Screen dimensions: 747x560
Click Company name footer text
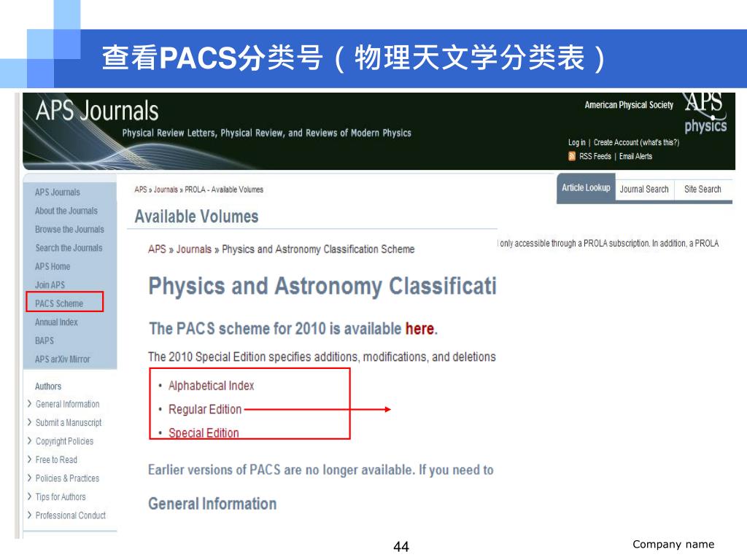click(673, 544)
